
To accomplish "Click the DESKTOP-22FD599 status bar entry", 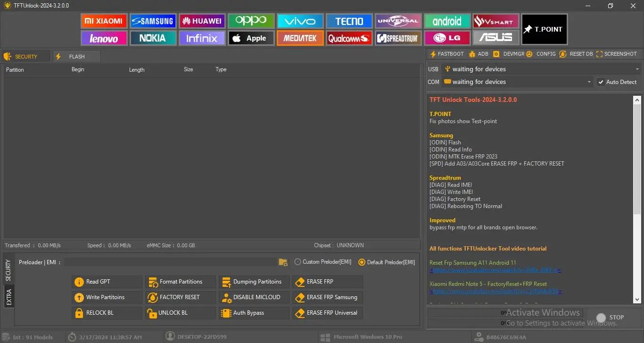I will point(196,337).
